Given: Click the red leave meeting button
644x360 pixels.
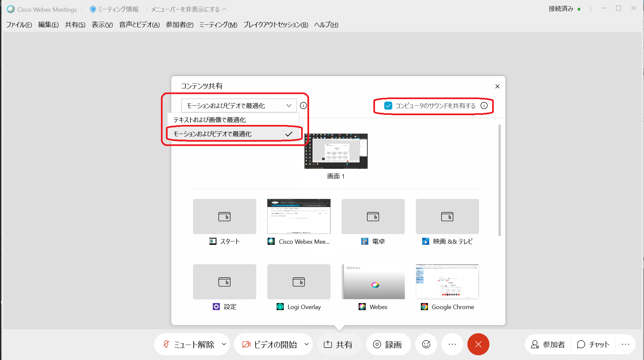Looking at the screenshot, I should (x=478, y=344).
